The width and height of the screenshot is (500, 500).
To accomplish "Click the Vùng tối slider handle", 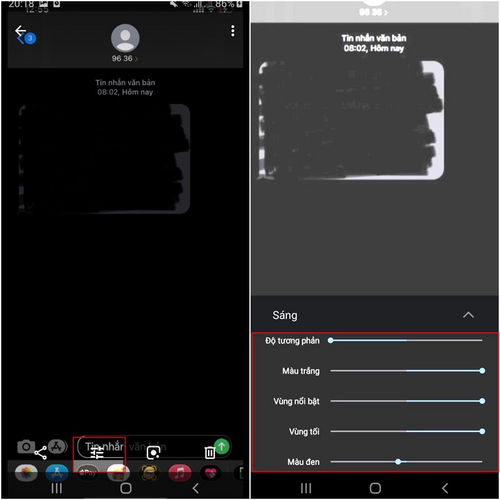I will click(482, 431).
